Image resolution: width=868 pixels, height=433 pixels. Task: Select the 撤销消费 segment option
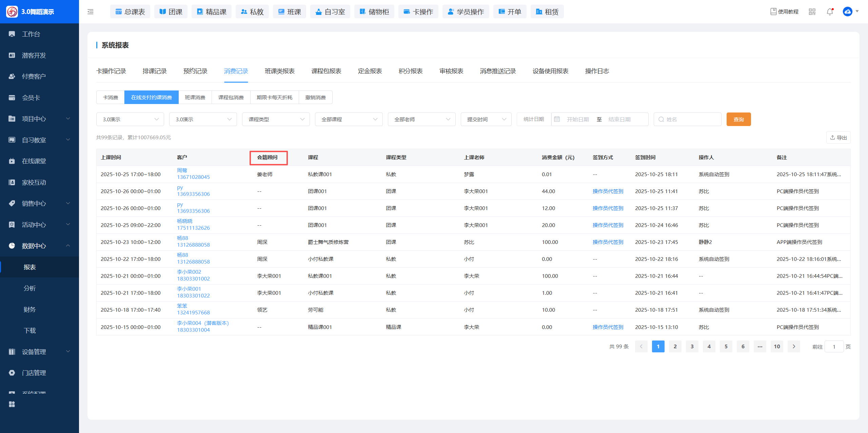(315, 98)
